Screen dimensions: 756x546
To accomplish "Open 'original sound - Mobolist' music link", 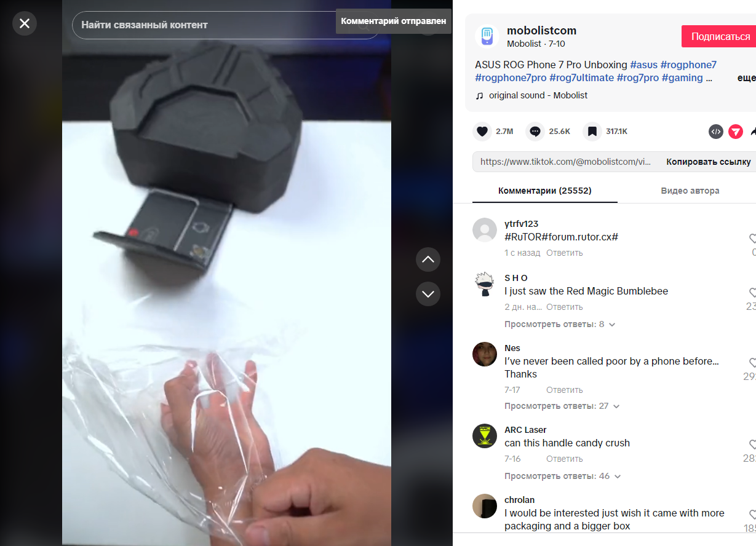I will [538, 95].
